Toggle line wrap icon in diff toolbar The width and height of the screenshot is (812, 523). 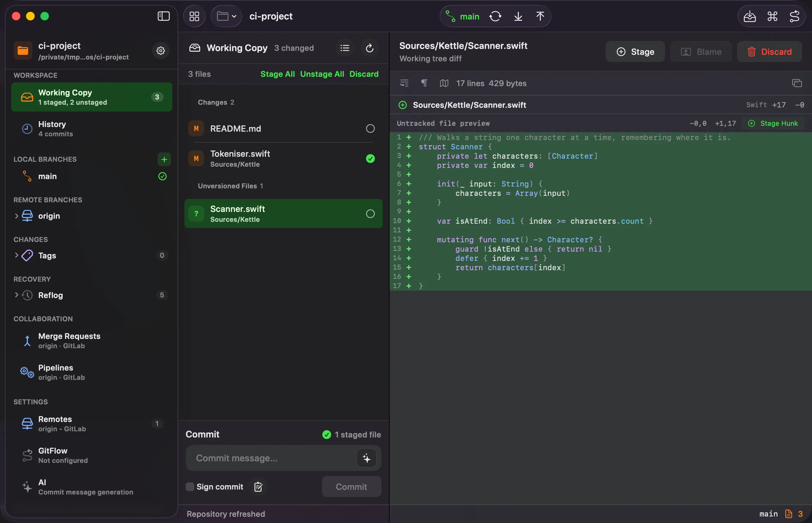click(x=404, y=83)
